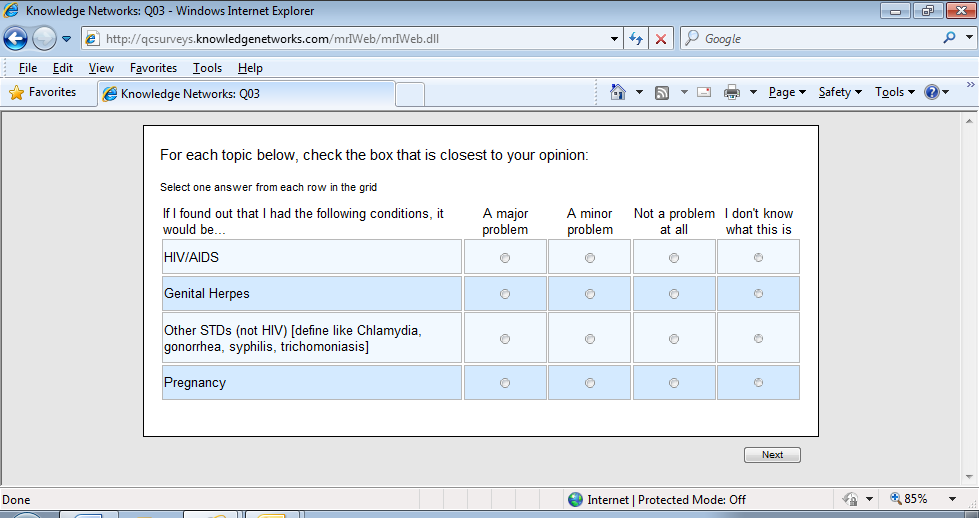The width and height of the screenshot is (979, 518).
Task: Click the Genital Herpes row label
Action: (x=207, y=293)
